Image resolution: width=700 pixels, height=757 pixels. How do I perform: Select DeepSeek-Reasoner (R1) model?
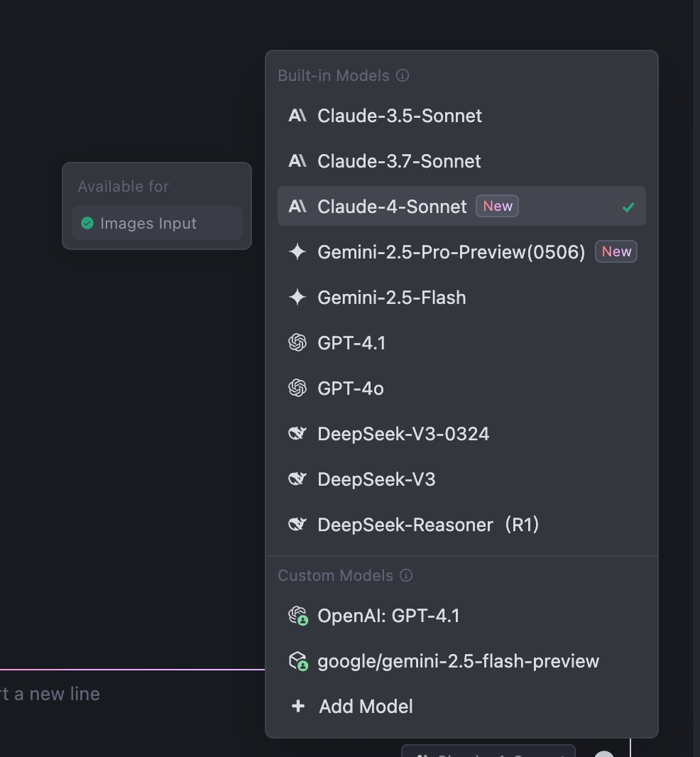461,524
